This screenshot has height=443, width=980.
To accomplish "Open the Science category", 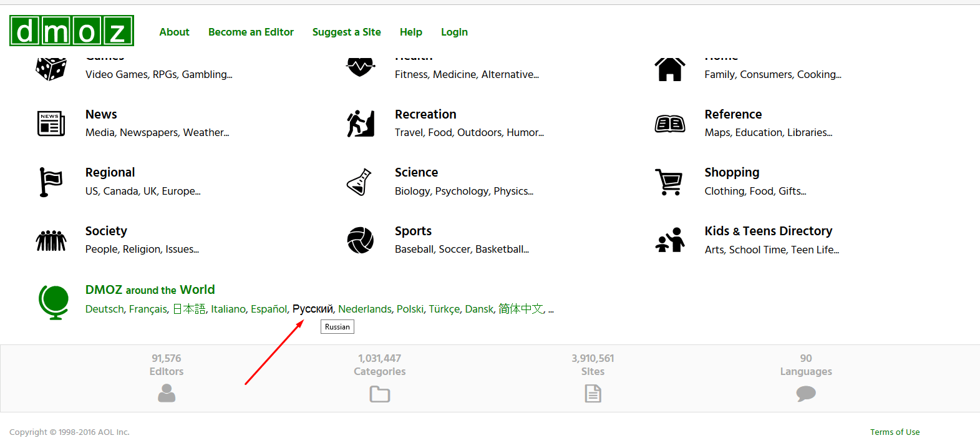I will click(x=416, y=172).
